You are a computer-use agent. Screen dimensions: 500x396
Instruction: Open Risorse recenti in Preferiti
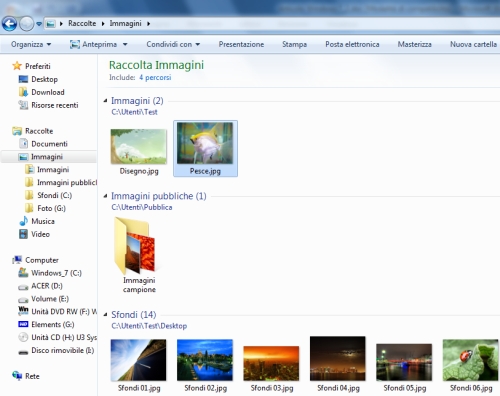pos(48,105)
